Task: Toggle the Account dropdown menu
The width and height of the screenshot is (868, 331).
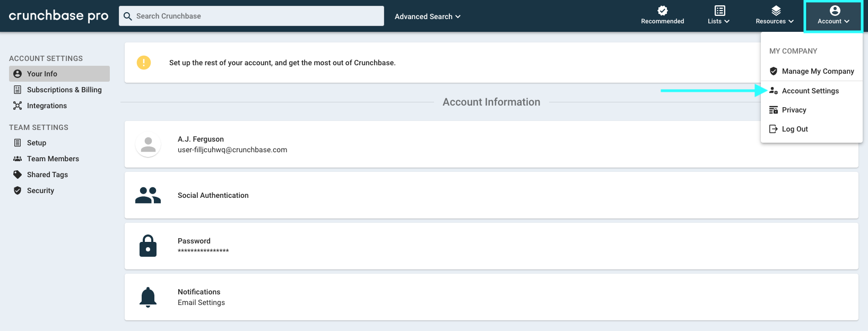Action: 834,16
